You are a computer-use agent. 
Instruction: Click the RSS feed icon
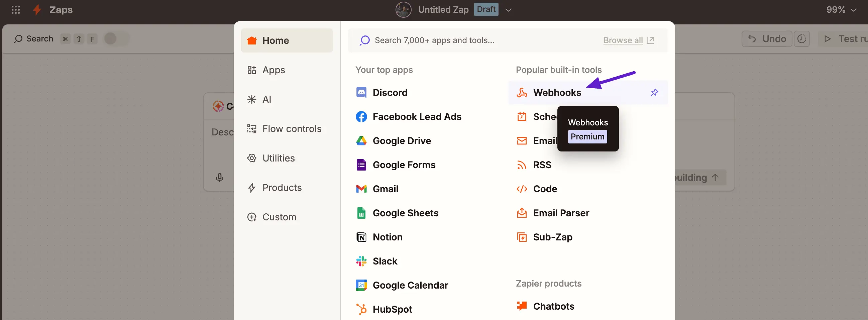tap(522, 165)
